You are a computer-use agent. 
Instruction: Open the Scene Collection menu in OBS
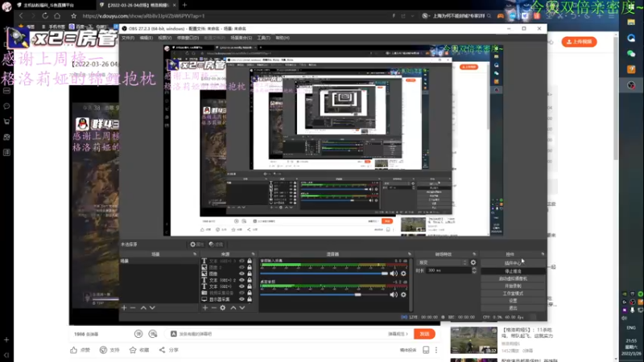pyautogui.click(x=241, y=38)
